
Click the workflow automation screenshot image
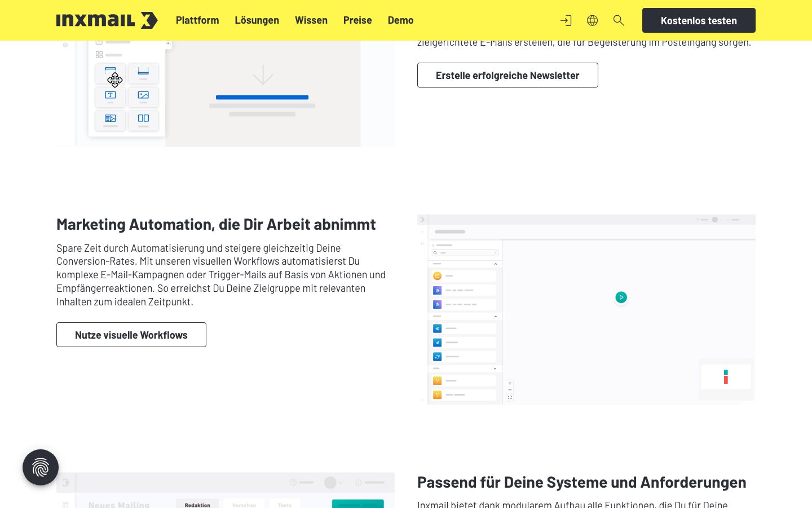pos(586,309)
